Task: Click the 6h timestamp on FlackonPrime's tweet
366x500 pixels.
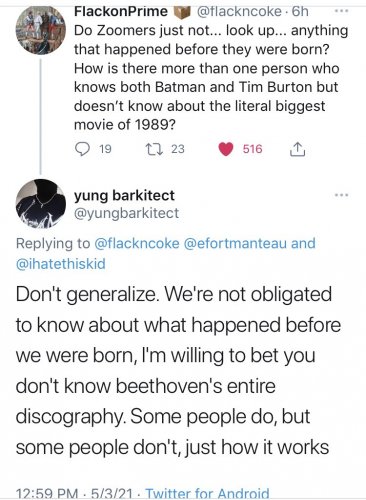Action: click(x=300, y=12)
